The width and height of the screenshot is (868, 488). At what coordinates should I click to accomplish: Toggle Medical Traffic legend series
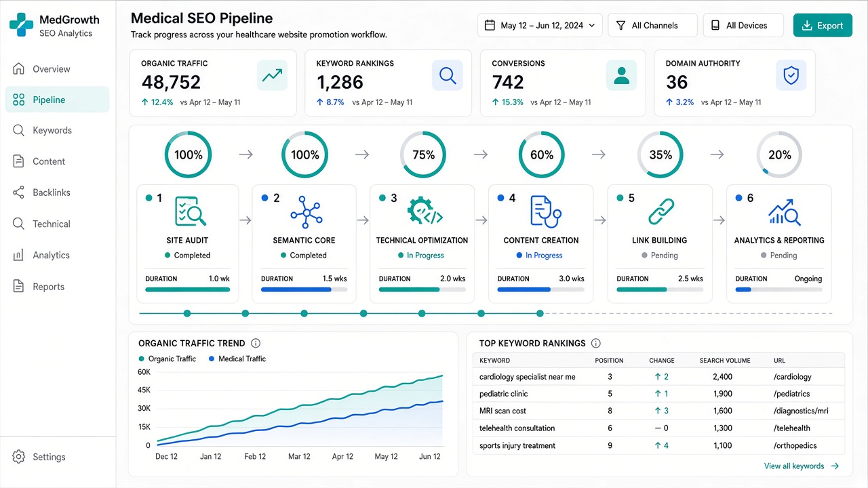(237, 359)
